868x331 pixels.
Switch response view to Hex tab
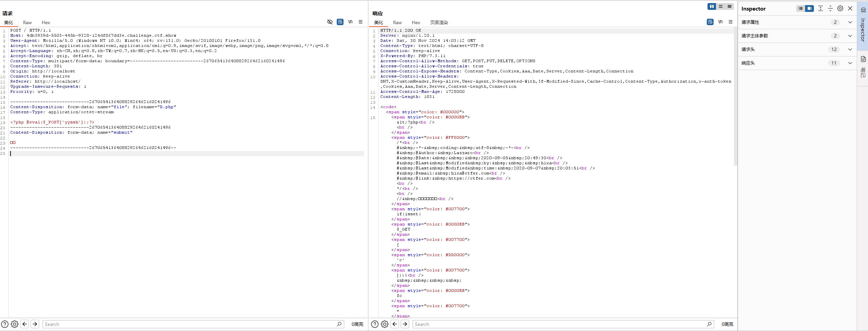point(416,22)
